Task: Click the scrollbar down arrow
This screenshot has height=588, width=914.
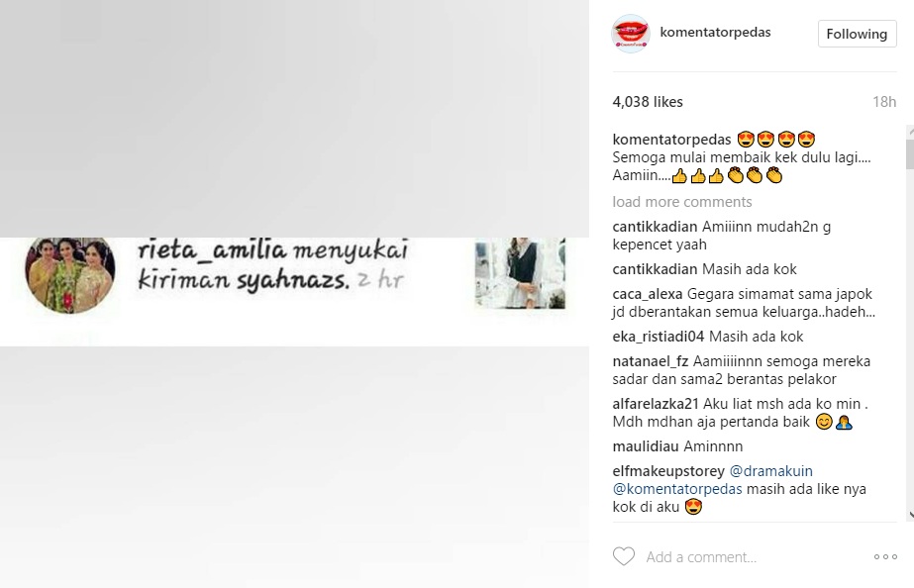Action: pos(910,515)
